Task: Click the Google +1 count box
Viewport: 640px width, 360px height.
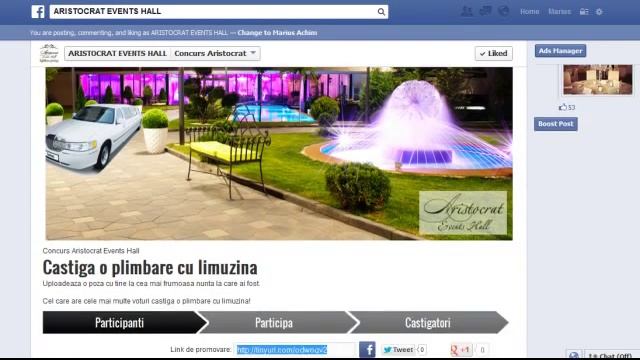Action: pos(482,350)
